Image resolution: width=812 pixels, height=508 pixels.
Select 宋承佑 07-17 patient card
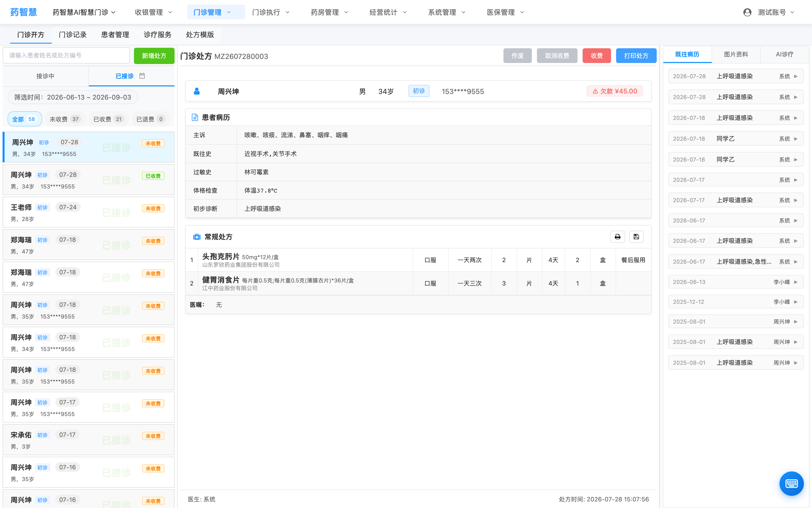point(89,440)
